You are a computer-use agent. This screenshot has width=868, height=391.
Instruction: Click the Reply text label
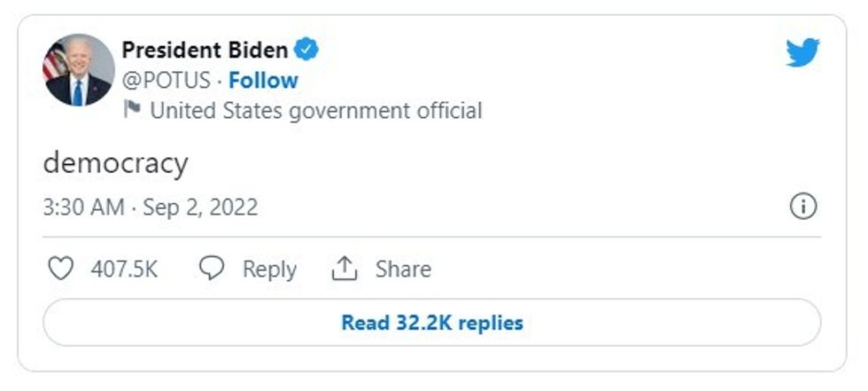tap(269, 270)
